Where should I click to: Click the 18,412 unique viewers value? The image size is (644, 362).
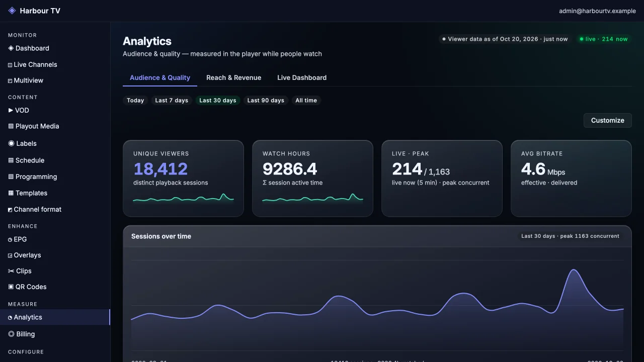[x=160, y=169]
